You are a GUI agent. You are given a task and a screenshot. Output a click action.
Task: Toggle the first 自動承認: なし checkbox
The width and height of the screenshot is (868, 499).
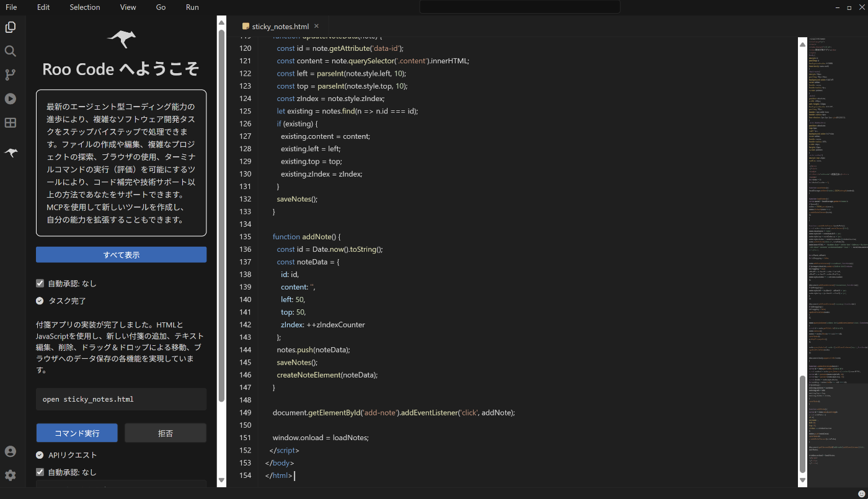click(40, 283)
